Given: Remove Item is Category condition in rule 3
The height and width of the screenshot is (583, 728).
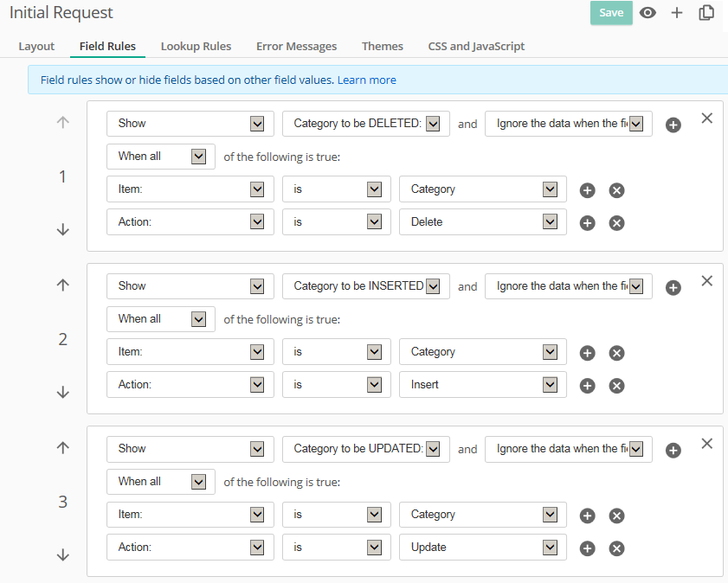Looking at the screenshot, I should click(616, 516).
